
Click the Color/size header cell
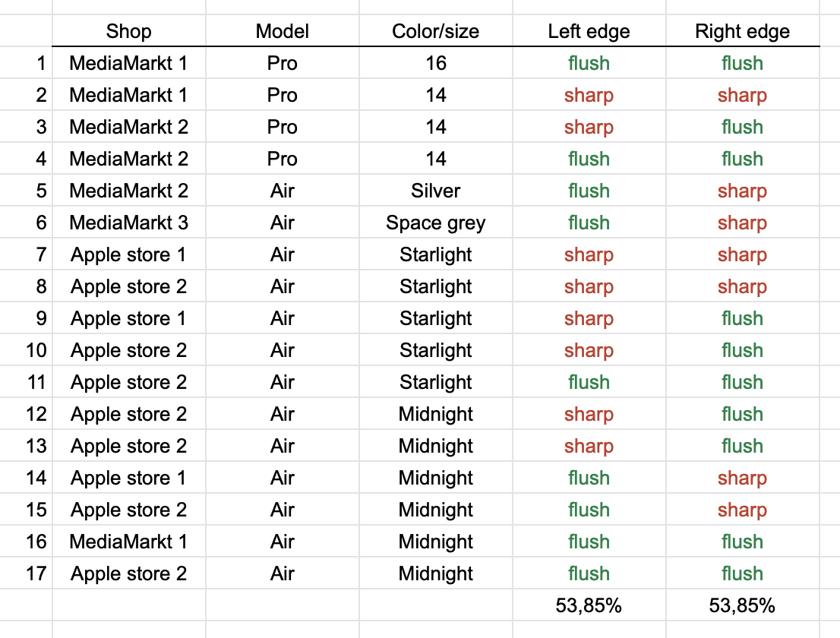click(x=436, y=31)
